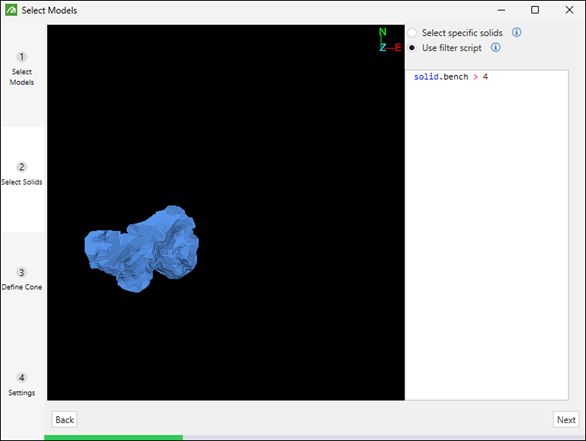
Task: Click the info icon beside Select specific solids
Action: tap(516, 33)
